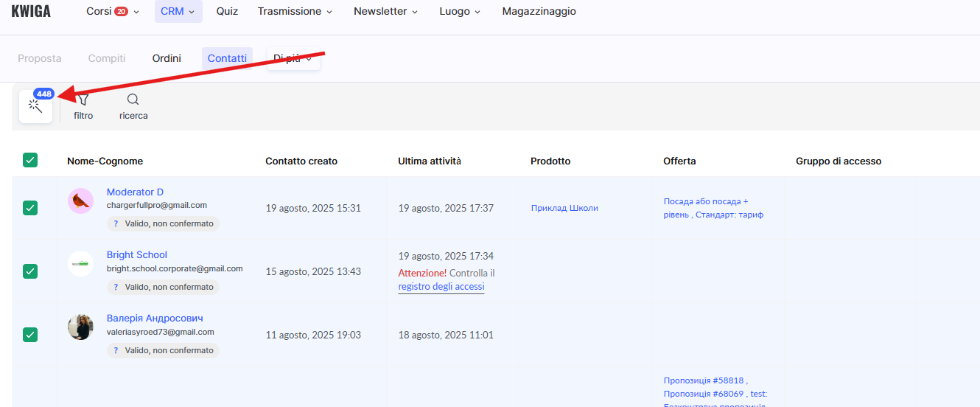The height and width of the screenshot is (407, 980).
Task: Open the Di più dropdown
Action: 293,58
